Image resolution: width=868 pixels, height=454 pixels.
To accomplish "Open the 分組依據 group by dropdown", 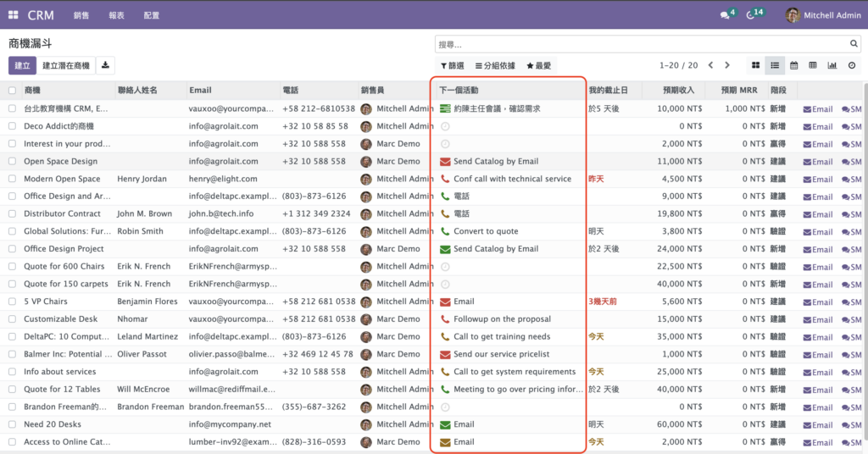I will pos(495,66).
